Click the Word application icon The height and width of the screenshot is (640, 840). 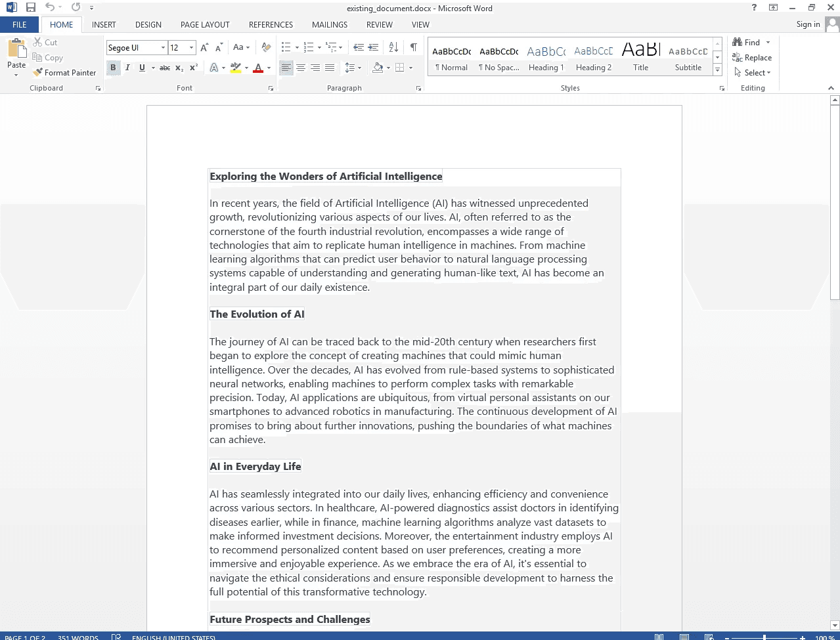coord(11,8)
